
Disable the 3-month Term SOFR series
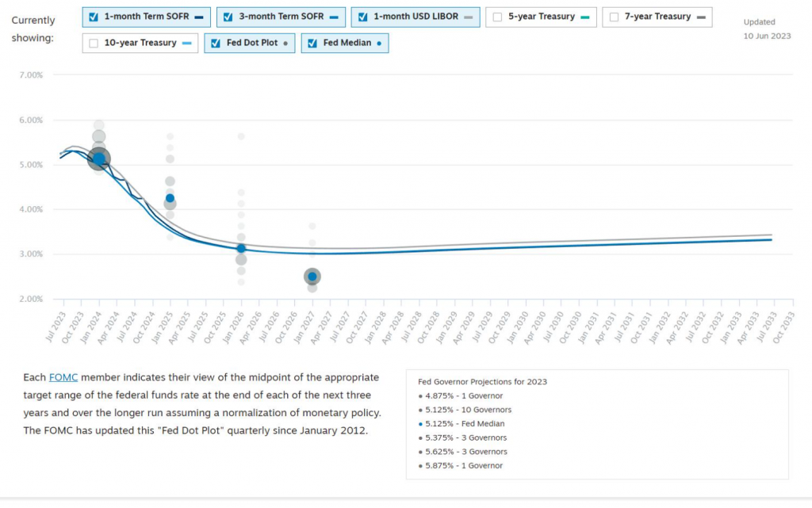[x=229, y=17]
